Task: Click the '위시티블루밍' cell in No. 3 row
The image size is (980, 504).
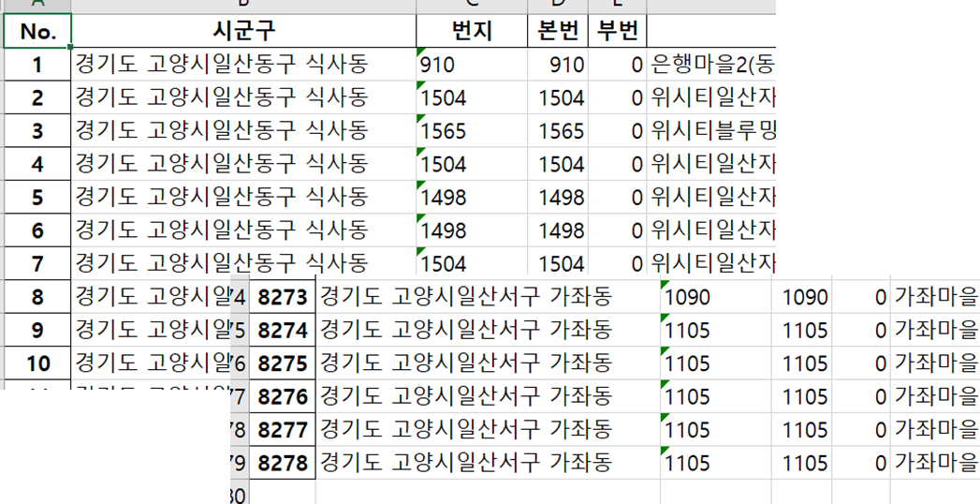Action: point(712,131)
